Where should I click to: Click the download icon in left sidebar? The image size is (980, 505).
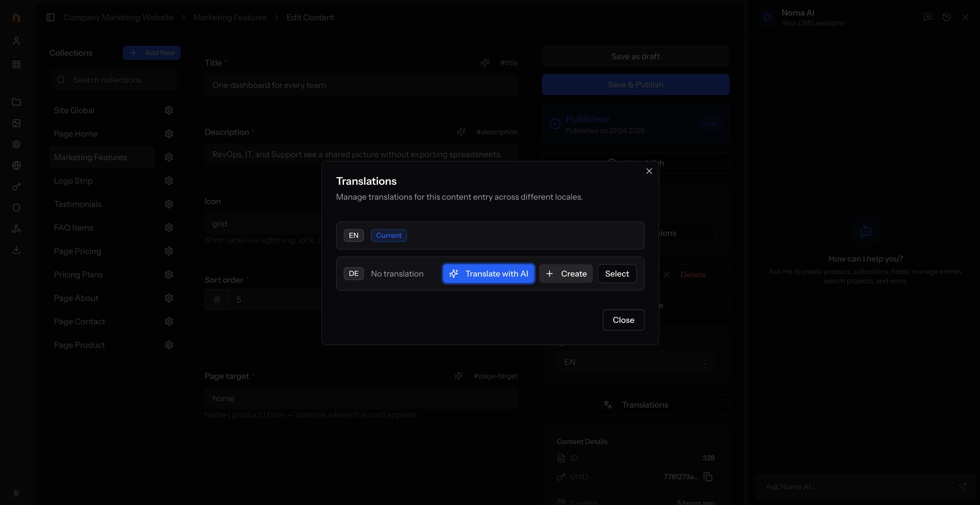pyautogui.click(x=16, y=250)
